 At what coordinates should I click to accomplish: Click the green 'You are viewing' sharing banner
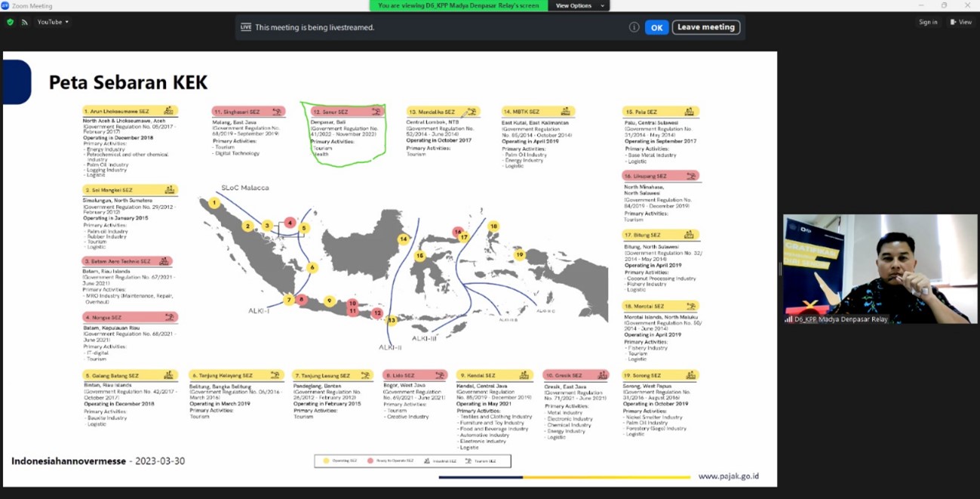tap(458, 5)
